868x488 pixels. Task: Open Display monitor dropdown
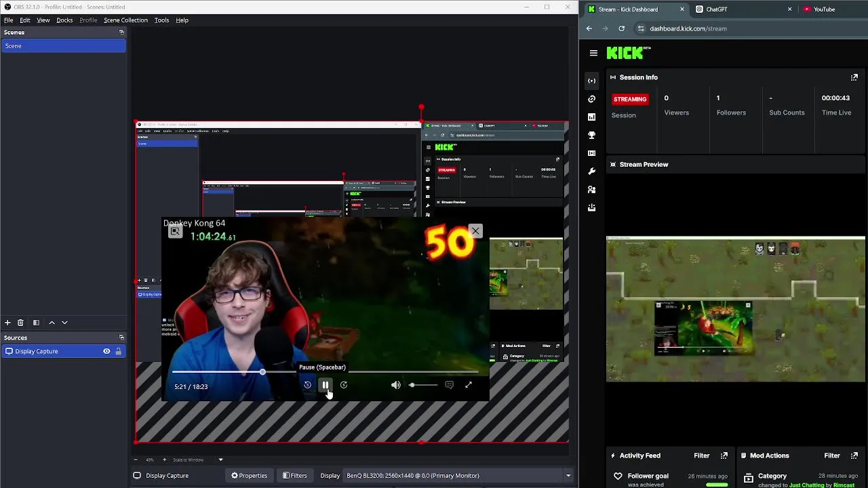(458, 475)
